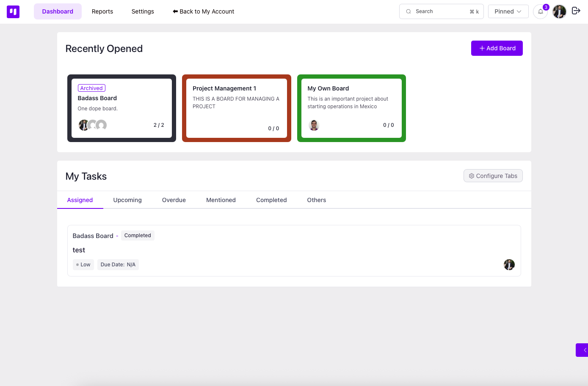Screen dimensions: 588x386
Task: Click the purple app logo icon
Action: pos(13,12)
